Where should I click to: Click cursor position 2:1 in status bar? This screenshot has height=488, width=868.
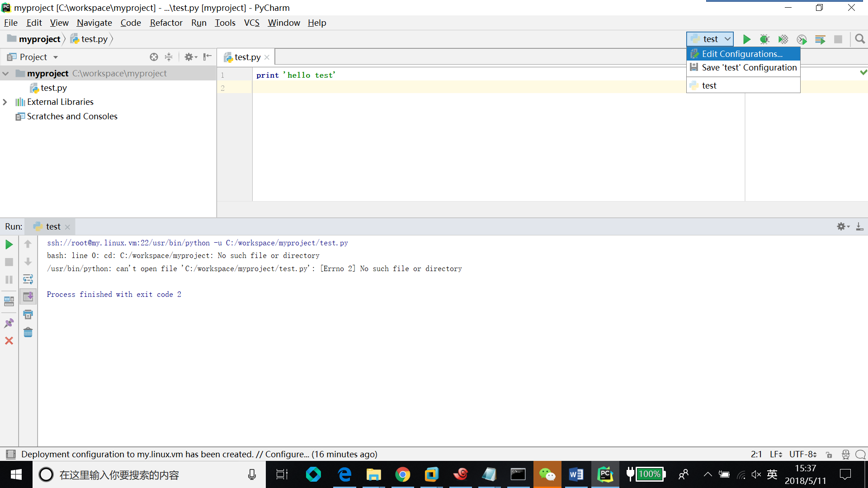tap(756, 454)
